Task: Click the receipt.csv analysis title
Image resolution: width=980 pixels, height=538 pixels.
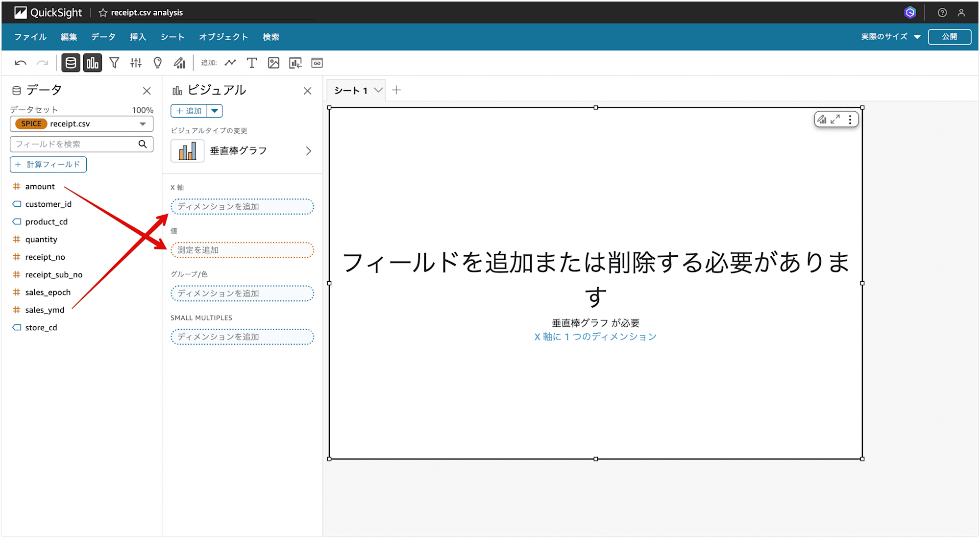Action: click(147, 13)
